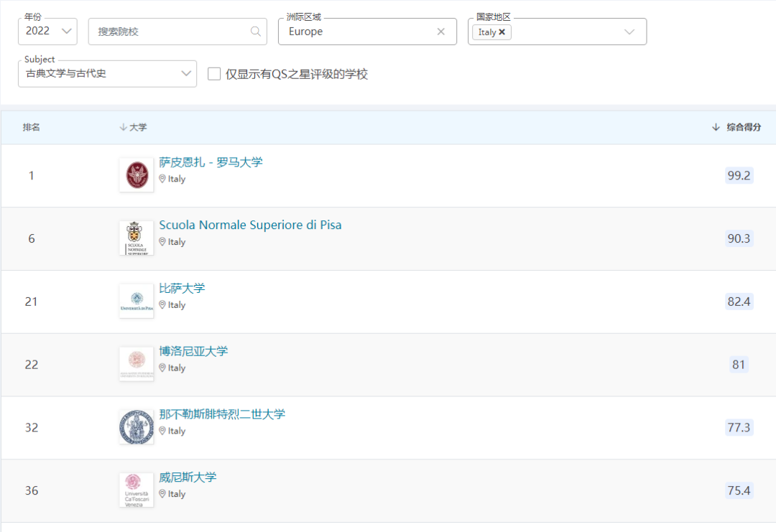Viewport: 776px width, 532px height.
Task: Click the 75.4 overall score
Action: click(x=739, y=491)
